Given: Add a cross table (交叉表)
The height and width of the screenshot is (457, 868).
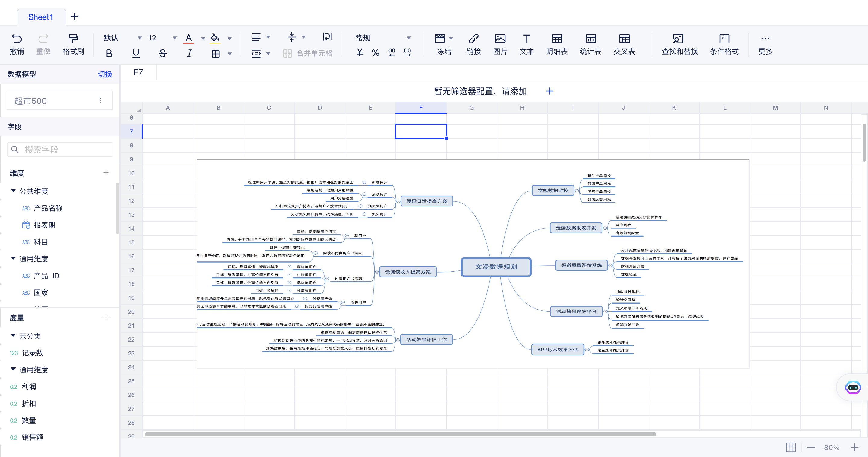Looking at the screenshot, I should tap(624, 39).
